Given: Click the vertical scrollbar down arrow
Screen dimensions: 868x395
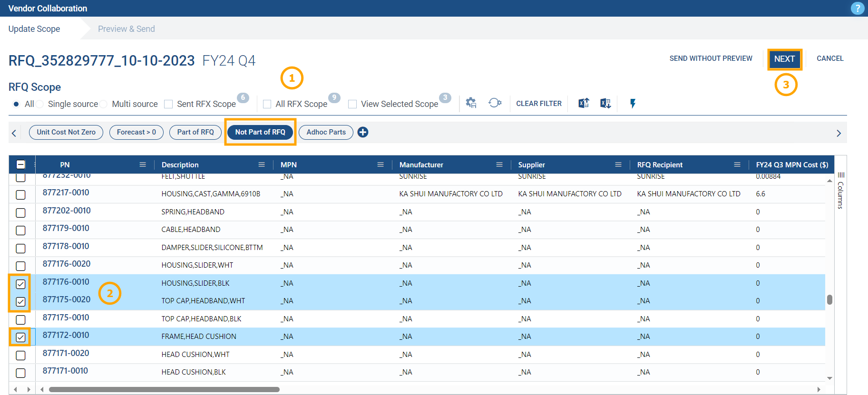Looking at the screenshot, I should (829, 378).
